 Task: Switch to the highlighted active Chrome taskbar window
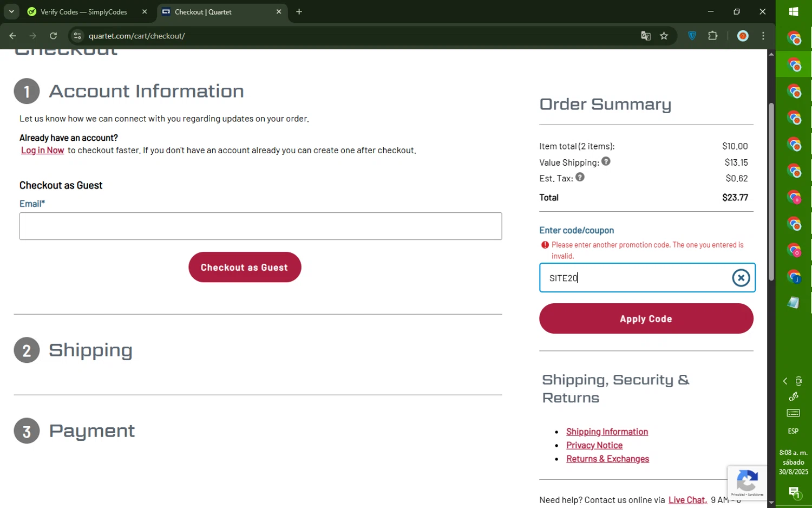tap(794, 64)
